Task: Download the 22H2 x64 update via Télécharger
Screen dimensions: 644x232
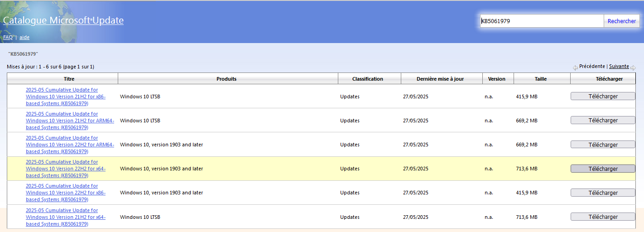Action: pyautogui.click(x=603, y=169)
